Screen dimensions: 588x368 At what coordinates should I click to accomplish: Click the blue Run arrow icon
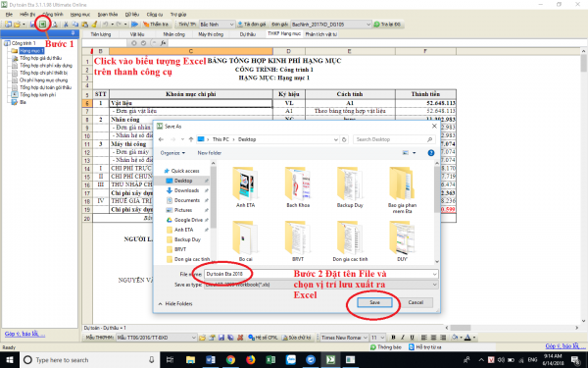click(134, 25)
